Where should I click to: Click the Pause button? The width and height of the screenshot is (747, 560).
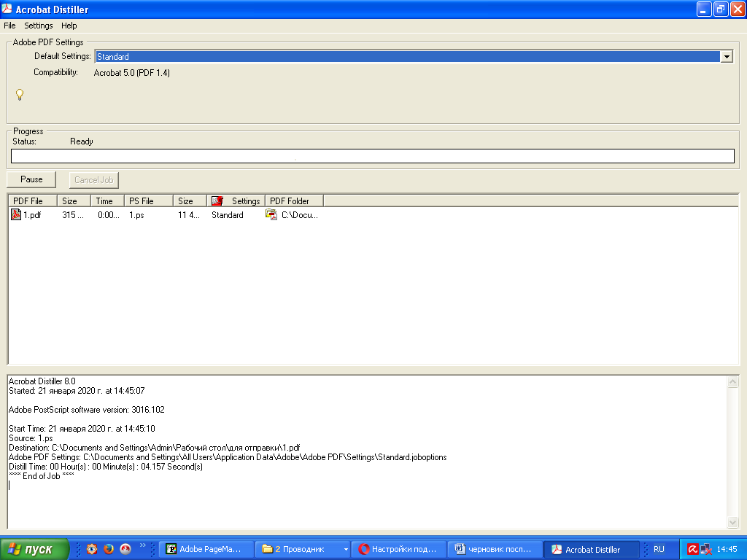tap(31, 179)
